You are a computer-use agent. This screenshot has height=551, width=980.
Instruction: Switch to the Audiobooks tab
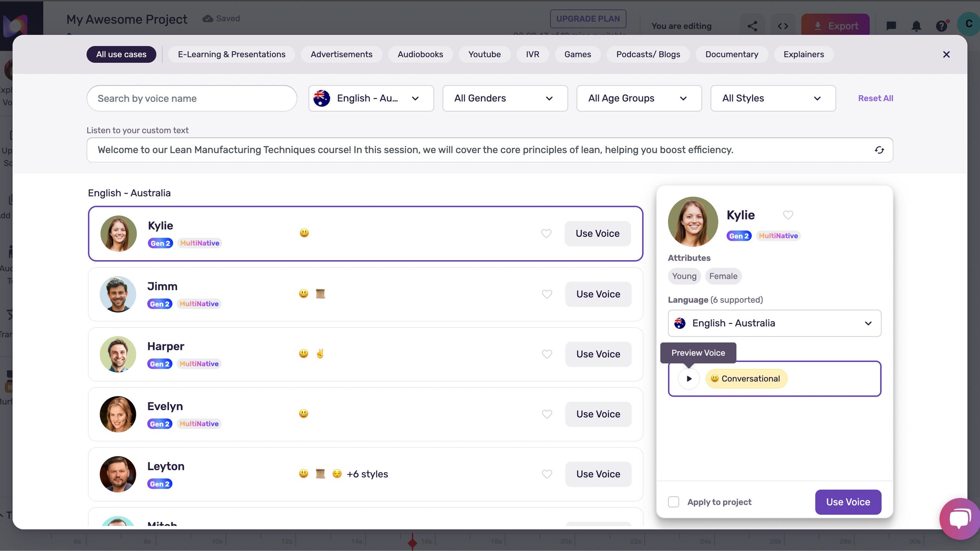click(420, 54)
